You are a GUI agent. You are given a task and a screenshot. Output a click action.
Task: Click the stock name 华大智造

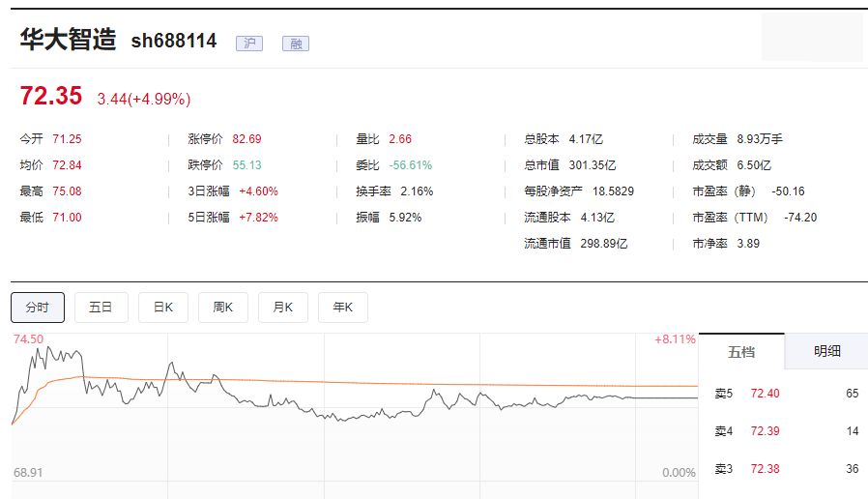(x=68, y=40)
